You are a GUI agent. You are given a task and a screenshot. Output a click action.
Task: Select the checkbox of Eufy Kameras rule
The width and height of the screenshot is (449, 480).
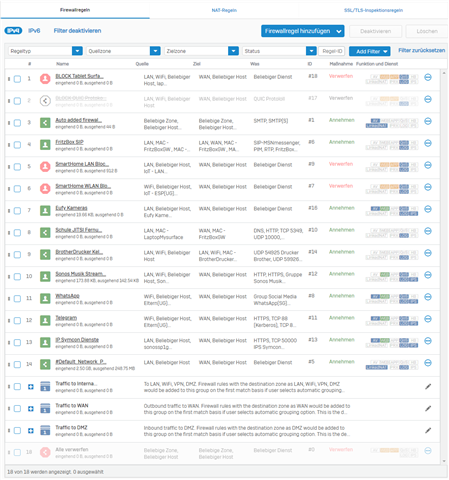pyautogui.click(x=17, y=211)
